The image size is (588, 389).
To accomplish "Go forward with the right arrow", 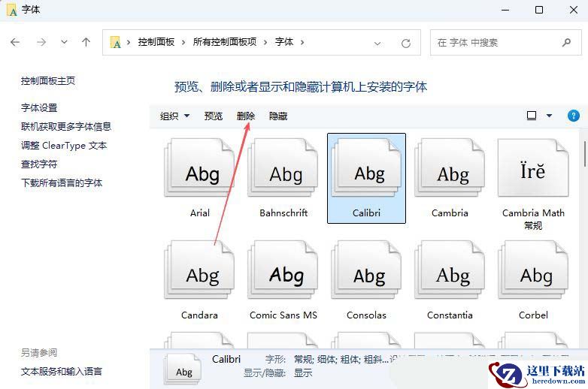I will click(41, 42).
